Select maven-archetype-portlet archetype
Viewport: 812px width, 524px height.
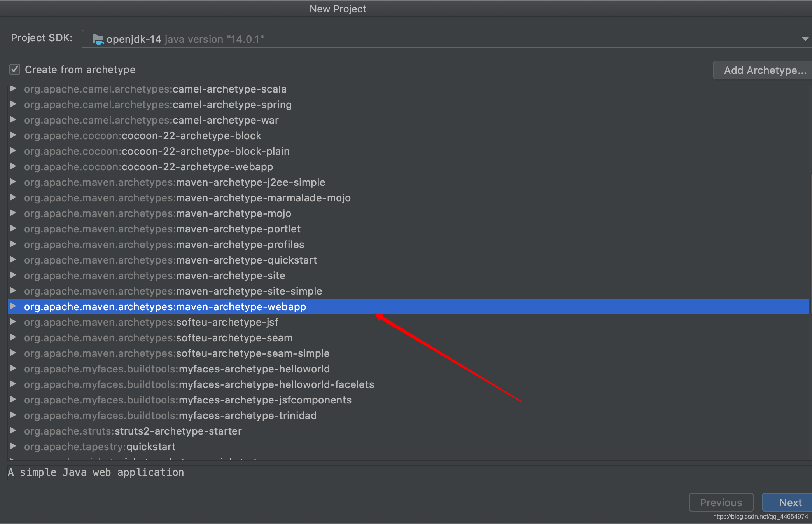(x=162, y=229)
